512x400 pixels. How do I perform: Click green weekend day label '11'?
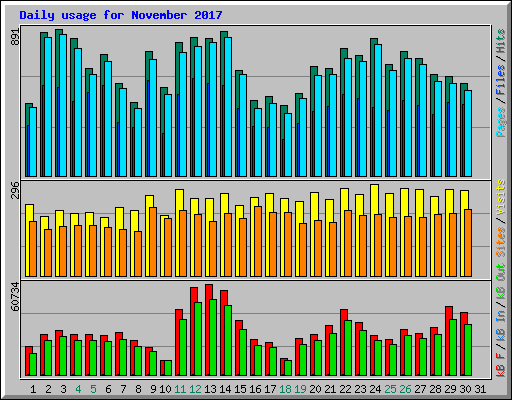[x=180, y=389]
